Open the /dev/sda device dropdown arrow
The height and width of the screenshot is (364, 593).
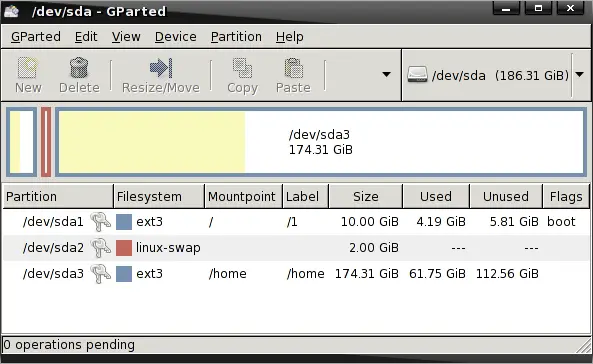[x=580, y=75]
